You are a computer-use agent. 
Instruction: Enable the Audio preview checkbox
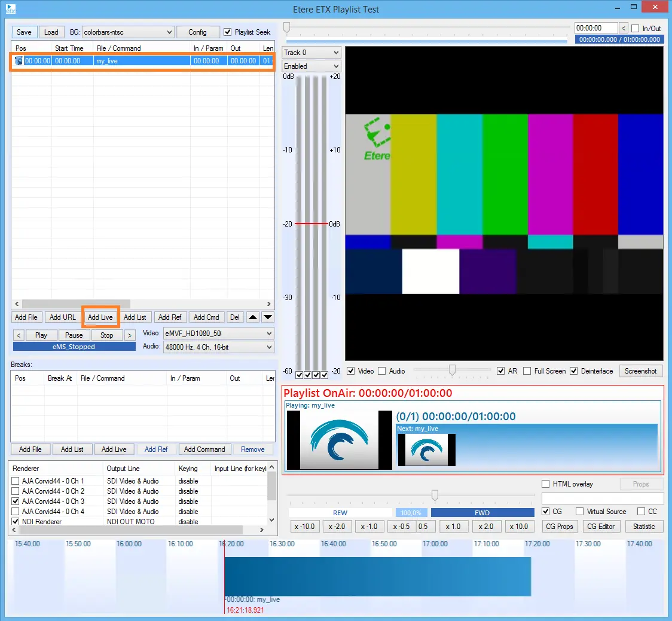click(382, 371)
